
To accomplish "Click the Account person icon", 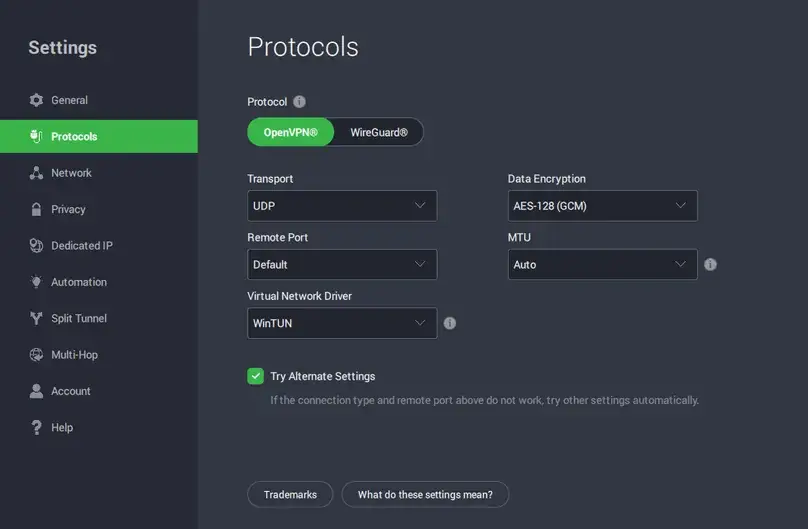I will point(36,391).
